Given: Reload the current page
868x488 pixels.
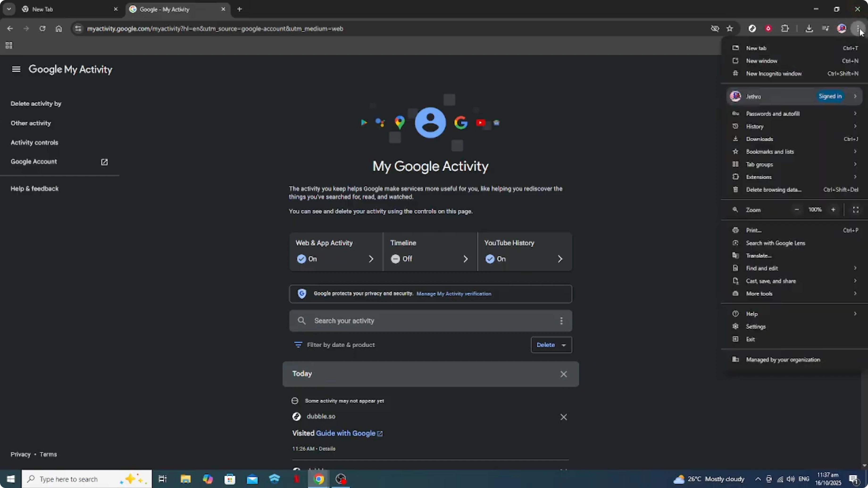Looking at the screenshot, I should click(42, 29).
